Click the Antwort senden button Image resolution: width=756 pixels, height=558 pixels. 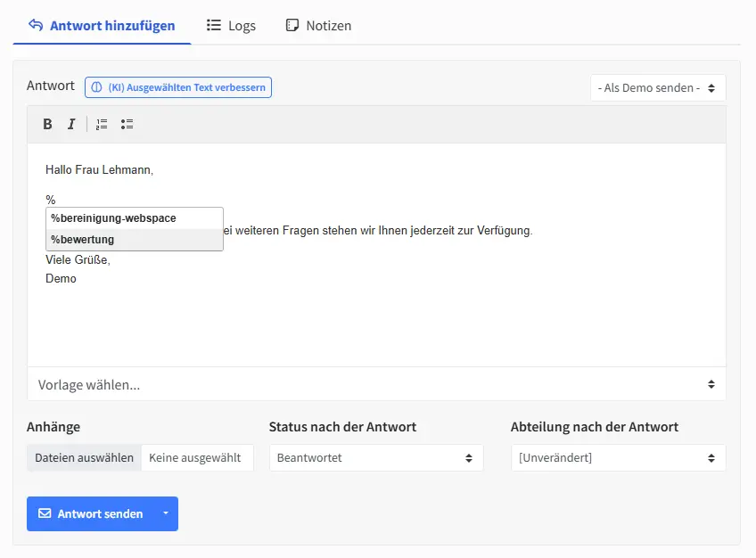click(91, 513)
